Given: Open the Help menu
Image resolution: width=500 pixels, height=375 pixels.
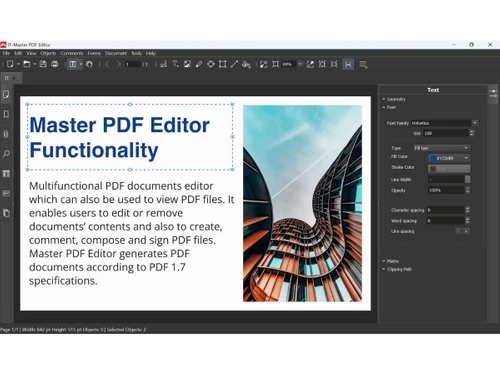Looking at the screenshot, I should 151,53.
